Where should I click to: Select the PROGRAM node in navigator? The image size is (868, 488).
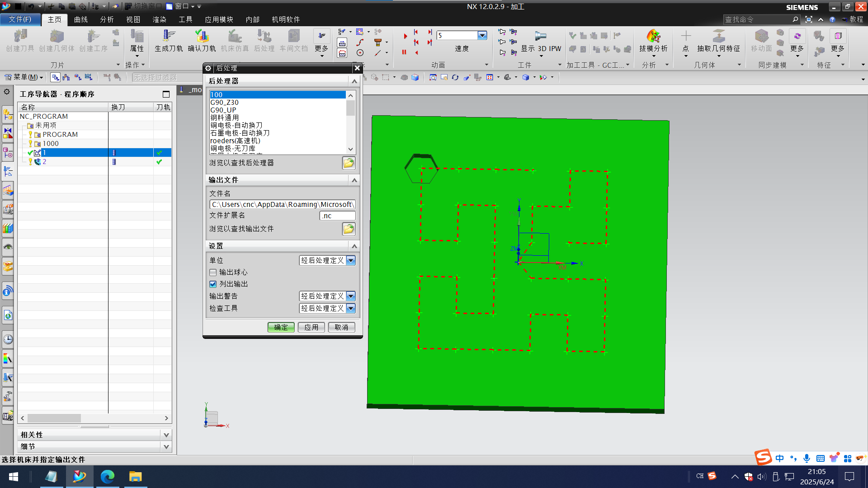pyautogui.click(x=60, y=135)
